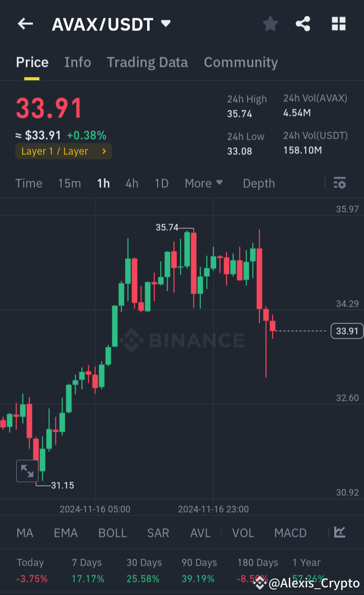Tap the share icon in the top bar
The height and width of the screenshot is (595, 364).
pyautogui.click(x=303, y=24)
